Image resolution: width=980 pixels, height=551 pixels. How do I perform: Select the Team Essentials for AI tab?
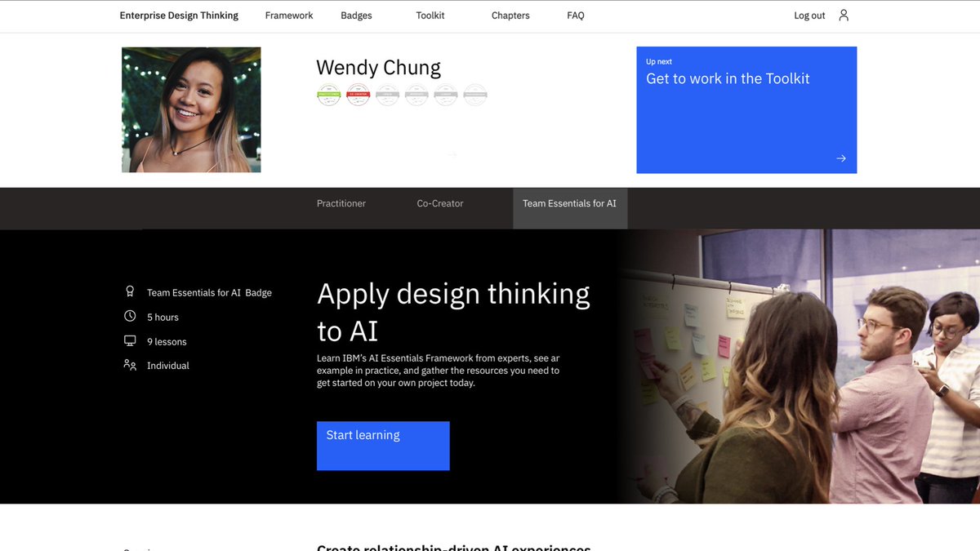tap(570, 208)
